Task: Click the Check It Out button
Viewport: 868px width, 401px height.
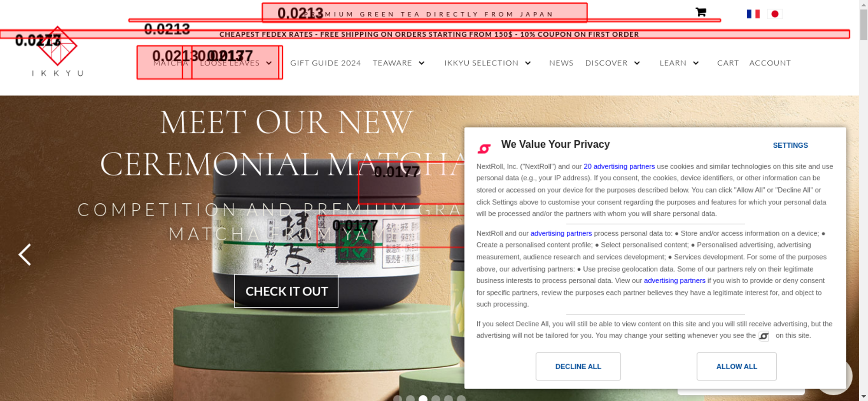Action: click(x=286, y=291)
